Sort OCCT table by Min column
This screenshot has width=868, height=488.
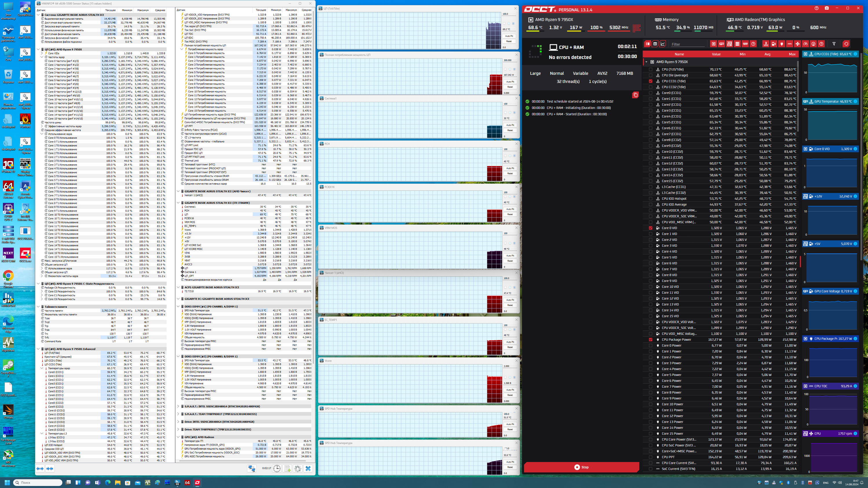(x=742, y=54)
